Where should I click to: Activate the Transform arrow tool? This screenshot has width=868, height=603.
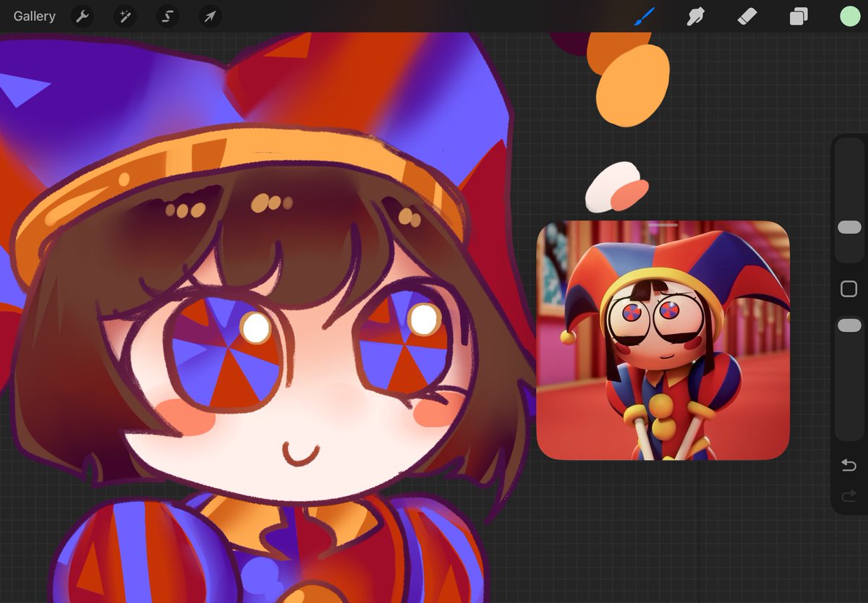pyautogui.click(x=210, y=16)
